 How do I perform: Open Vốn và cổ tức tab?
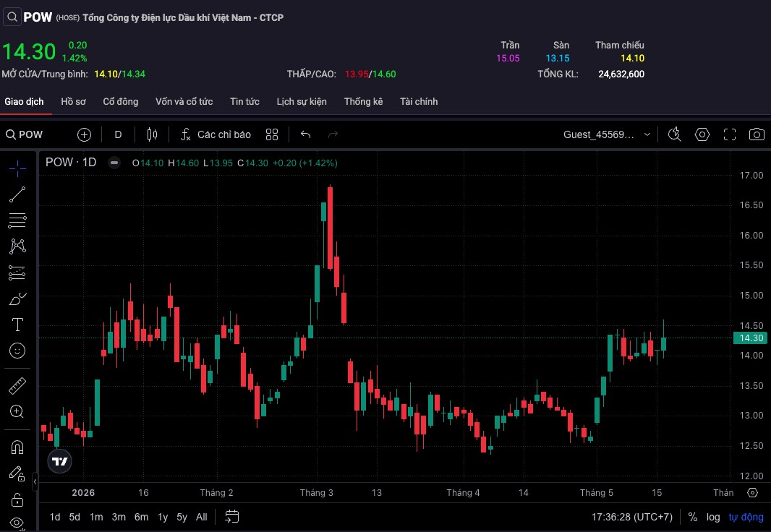[x=184, y=102]
